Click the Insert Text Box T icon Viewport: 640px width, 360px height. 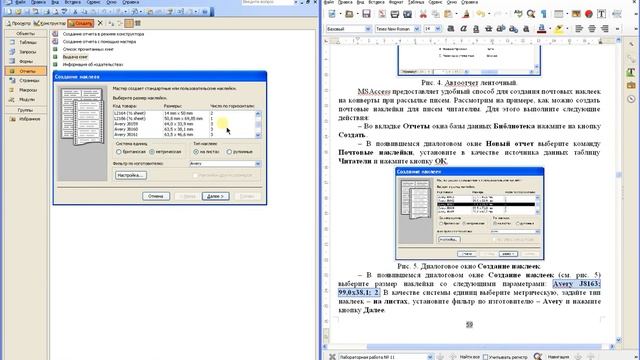click(601, 14)
